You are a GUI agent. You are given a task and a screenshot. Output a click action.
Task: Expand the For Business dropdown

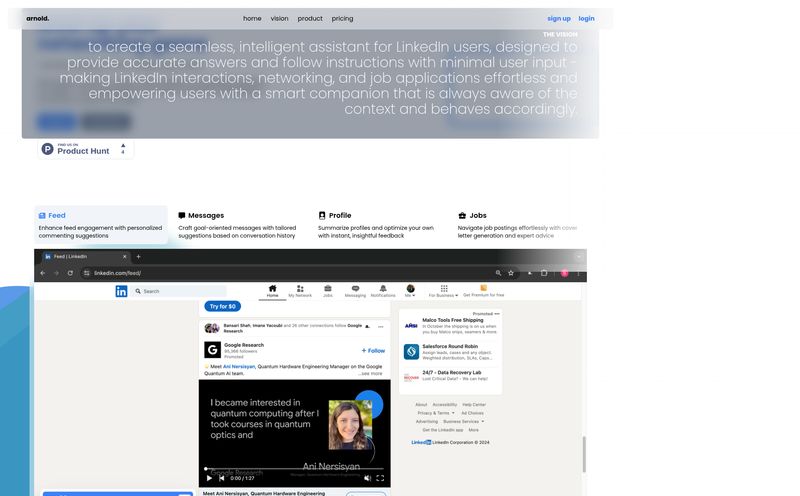click(x=443, y=291)
